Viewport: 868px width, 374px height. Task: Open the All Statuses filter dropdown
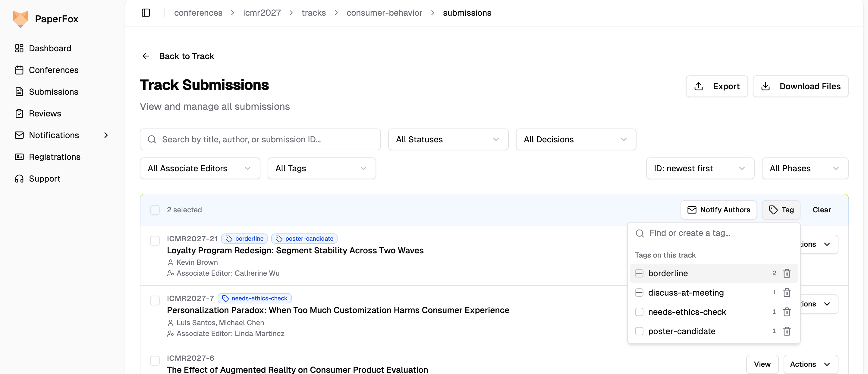[x=448, y=139]
